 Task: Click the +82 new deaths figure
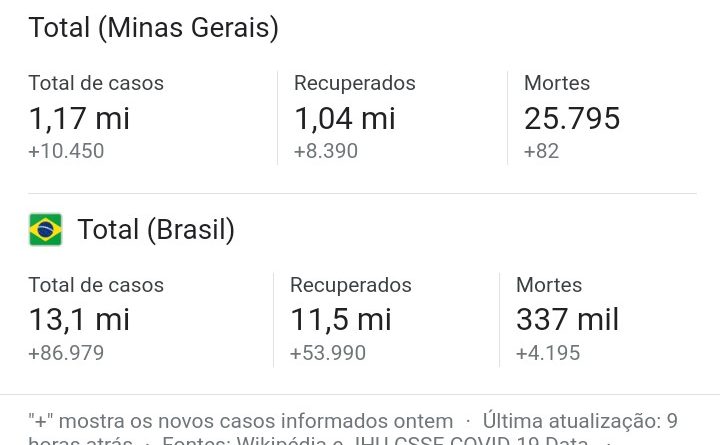point(541,151)
